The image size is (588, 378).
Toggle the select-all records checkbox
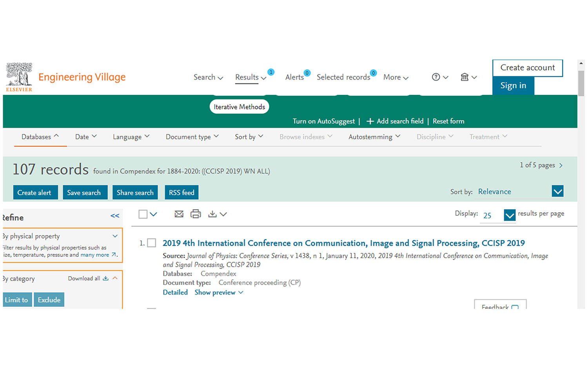pos(143,214)
